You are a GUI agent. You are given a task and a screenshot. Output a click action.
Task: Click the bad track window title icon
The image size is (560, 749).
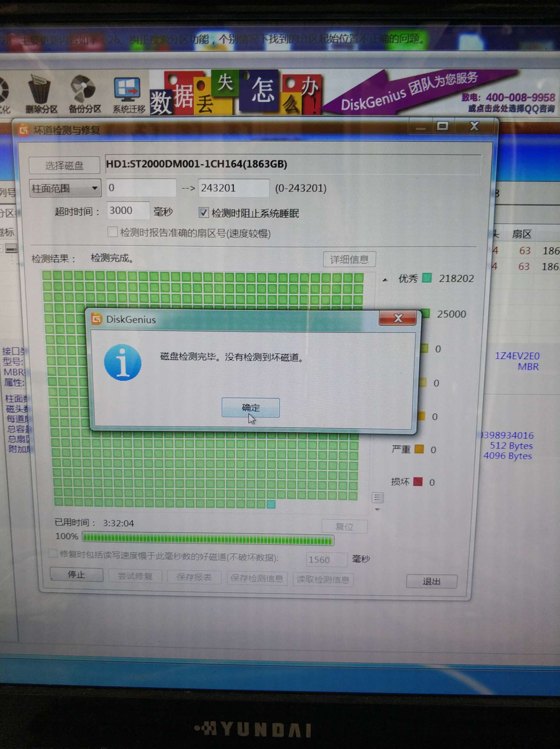(23, 130)
